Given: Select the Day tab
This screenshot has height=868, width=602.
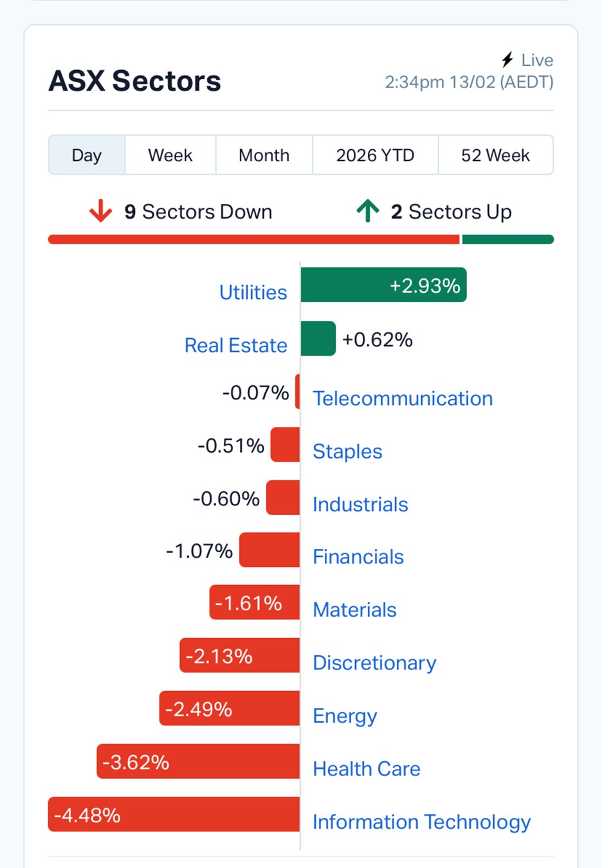Looking at the screenshot, I should [x=87, y=155].
